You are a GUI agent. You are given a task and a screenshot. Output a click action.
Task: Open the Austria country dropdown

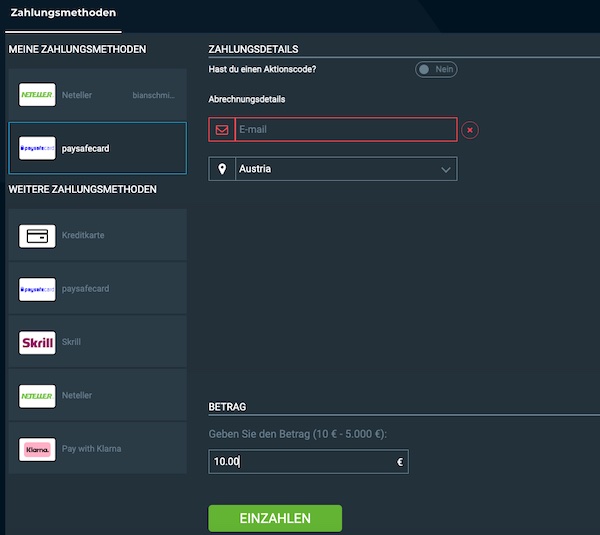[x=333, y=169]
